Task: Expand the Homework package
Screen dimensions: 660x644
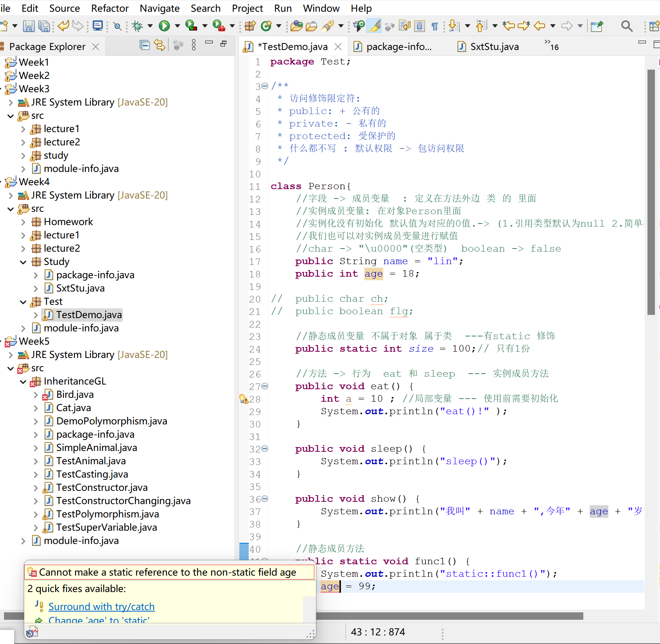Action: tap(23, 222)
